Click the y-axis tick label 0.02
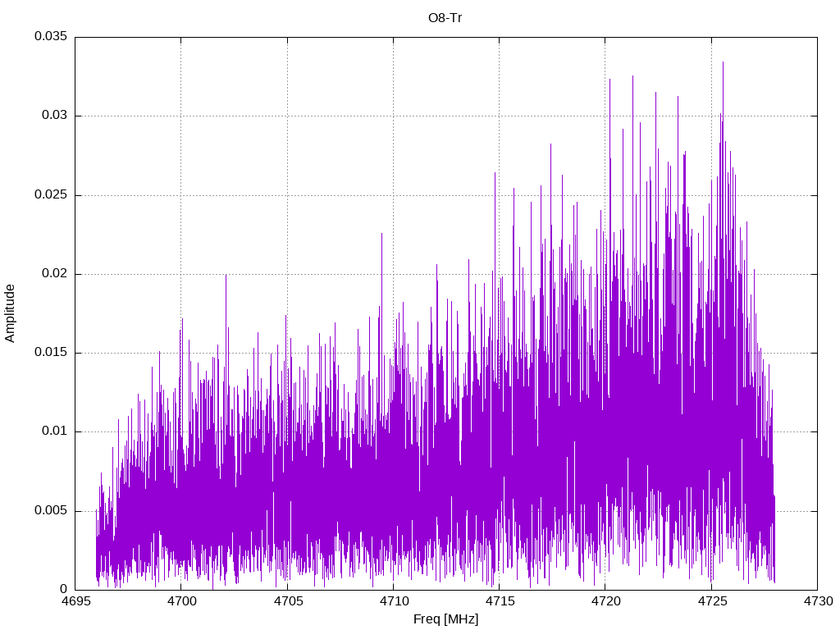Viewport: 840px width, 630px height. tap(55, 274)
